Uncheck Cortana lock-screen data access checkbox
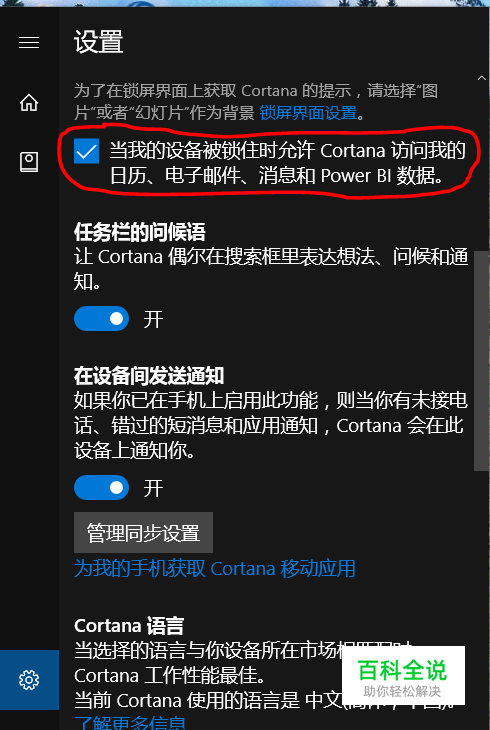Screen dimensions: 490x730 [x=86, y=151]
